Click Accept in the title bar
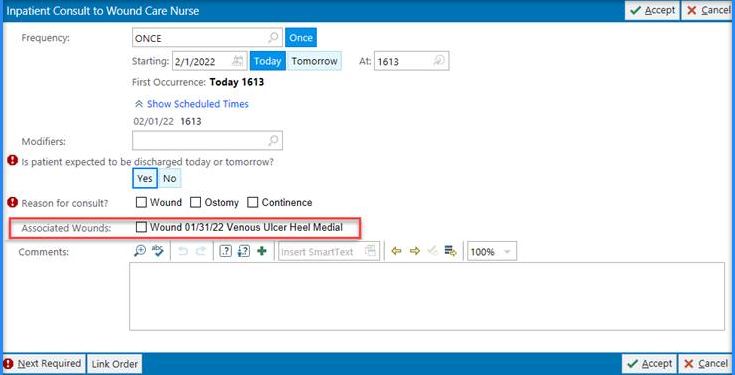 click(x=652, y=10)
